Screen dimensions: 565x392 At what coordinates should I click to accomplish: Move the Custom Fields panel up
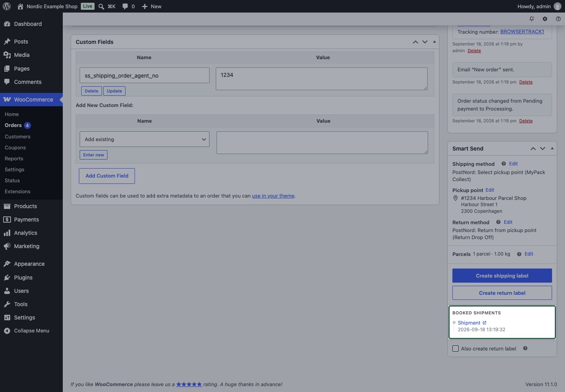coord(416,42)
